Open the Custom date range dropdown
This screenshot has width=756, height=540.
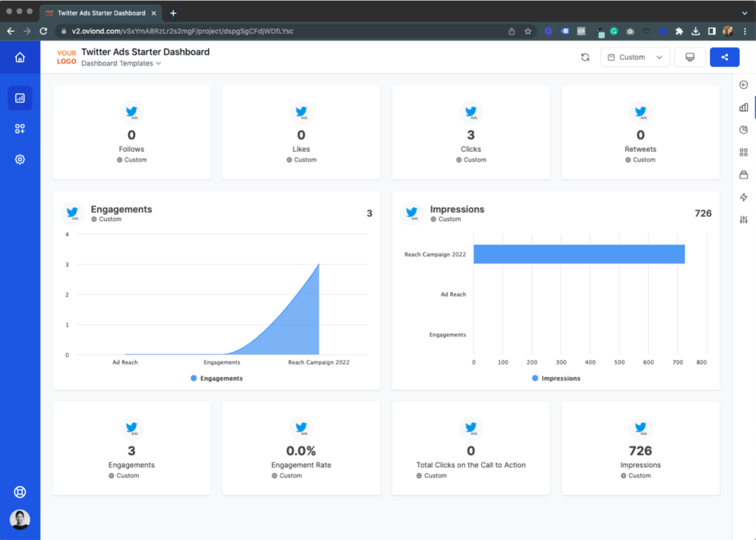(635, 58)
